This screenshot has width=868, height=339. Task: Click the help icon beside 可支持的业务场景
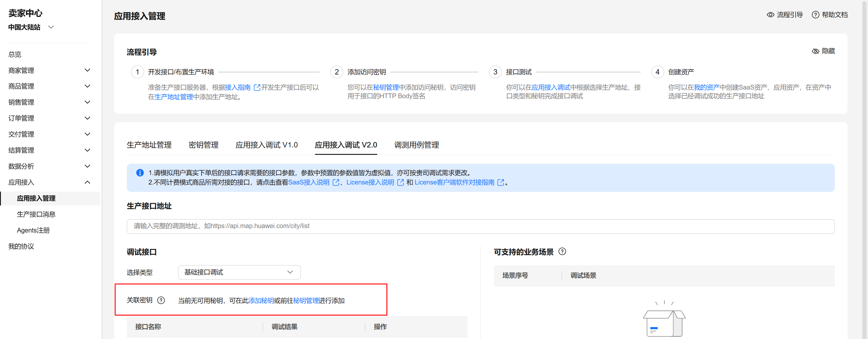(562, 252)
